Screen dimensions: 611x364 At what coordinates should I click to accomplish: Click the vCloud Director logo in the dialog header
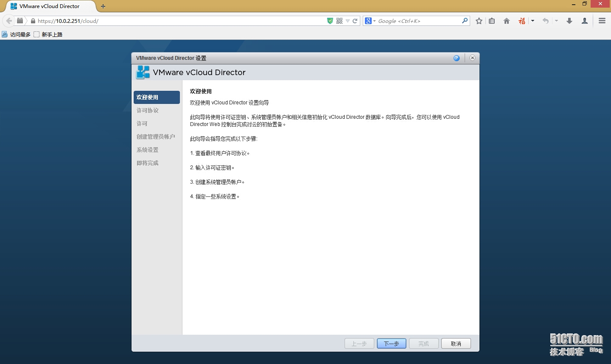143,72
